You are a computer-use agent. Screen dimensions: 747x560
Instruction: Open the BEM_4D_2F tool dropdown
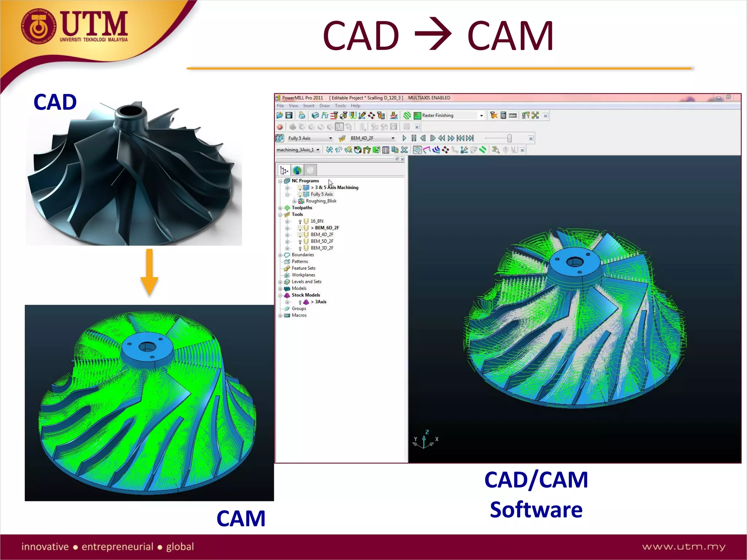point(393,138)
